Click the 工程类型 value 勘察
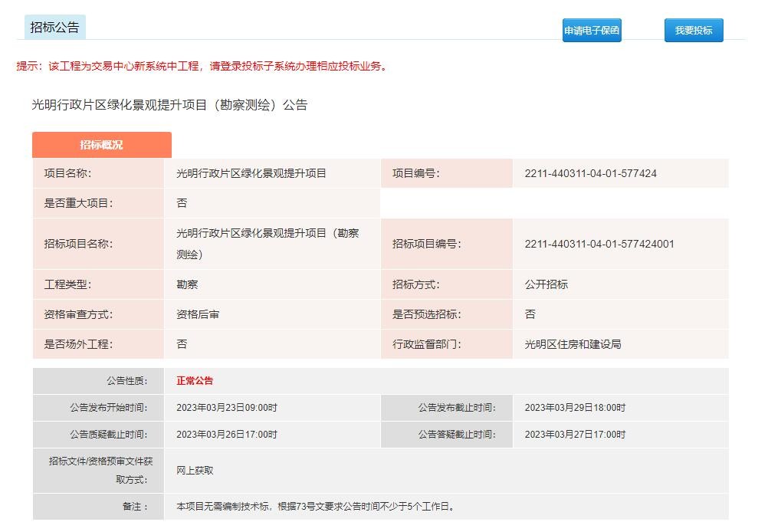The width and height of the screenshot is (768, 532). point(187,284)
